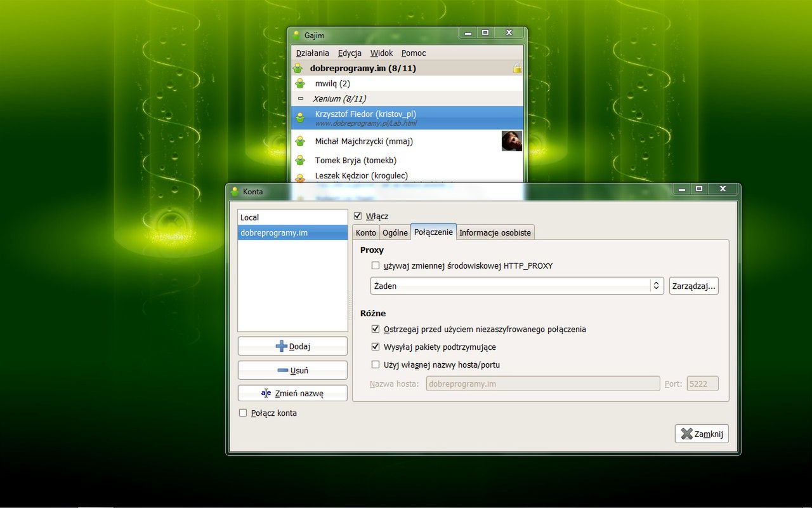Click mwilq contact status icon
This screenshot has height=508, width=812.
[x=301, y=84]
